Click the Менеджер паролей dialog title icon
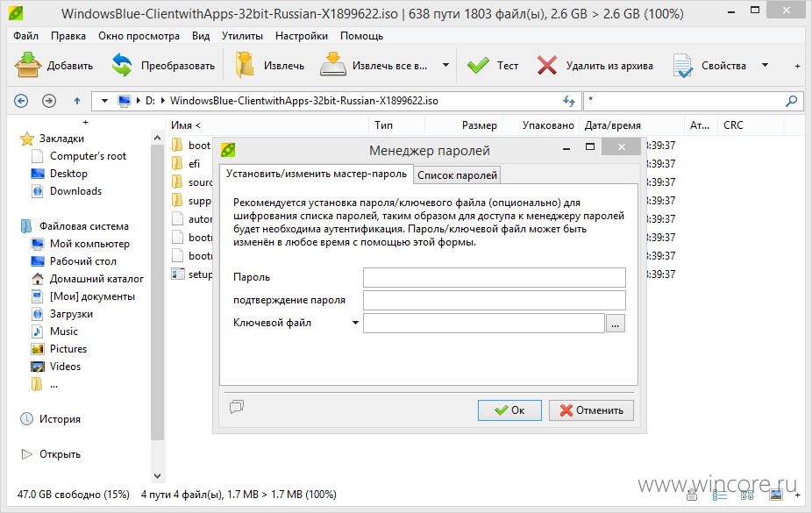This screenshot has width=812, height=513. pos(228,150)
